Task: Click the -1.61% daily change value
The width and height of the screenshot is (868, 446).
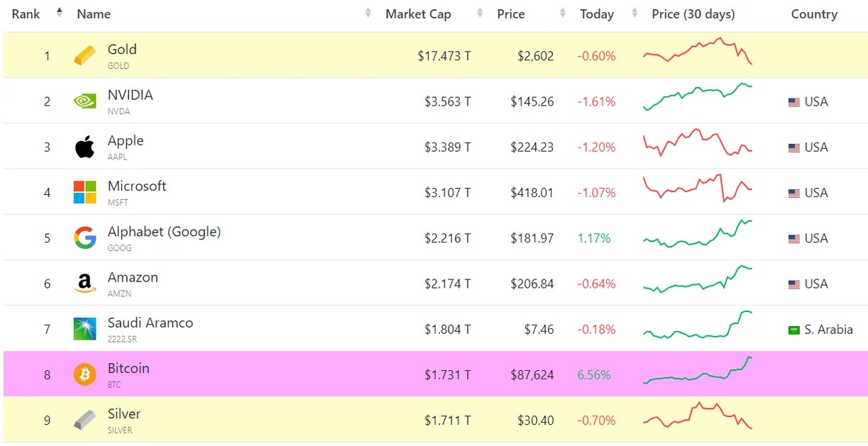Action: pyautogui.click(x=596, y=101)
